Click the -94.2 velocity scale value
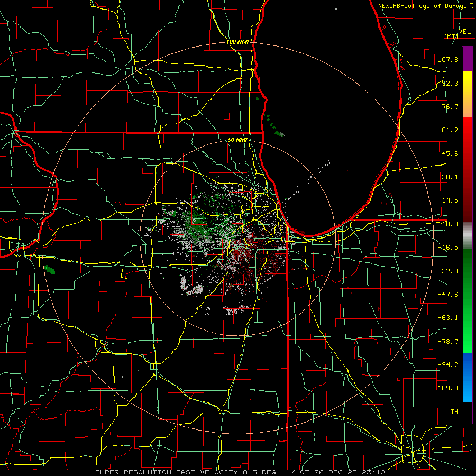Viewport: 476px width, 476px height. click(448, 365)
